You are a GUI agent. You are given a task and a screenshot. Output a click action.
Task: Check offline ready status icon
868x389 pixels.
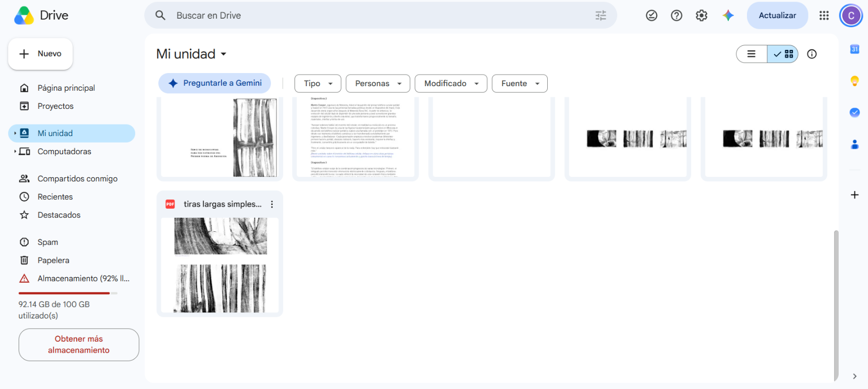click(x=652, y=16)
